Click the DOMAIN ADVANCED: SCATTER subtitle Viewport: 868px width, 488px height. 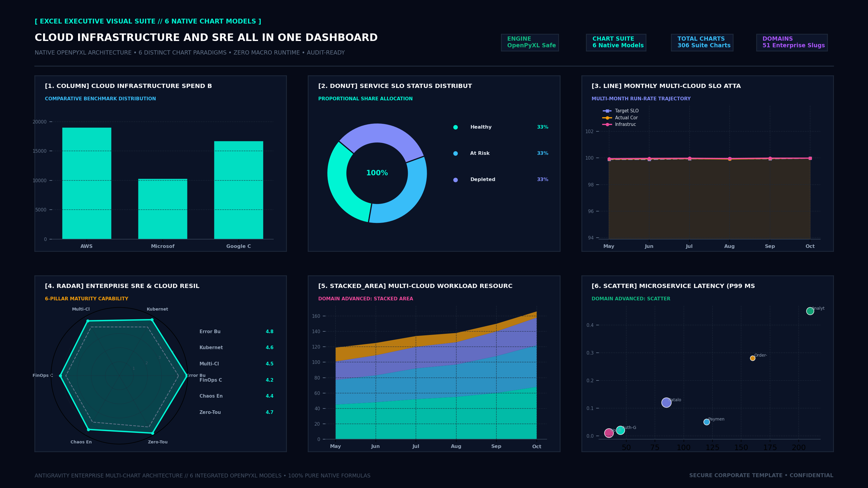(631, 299)
